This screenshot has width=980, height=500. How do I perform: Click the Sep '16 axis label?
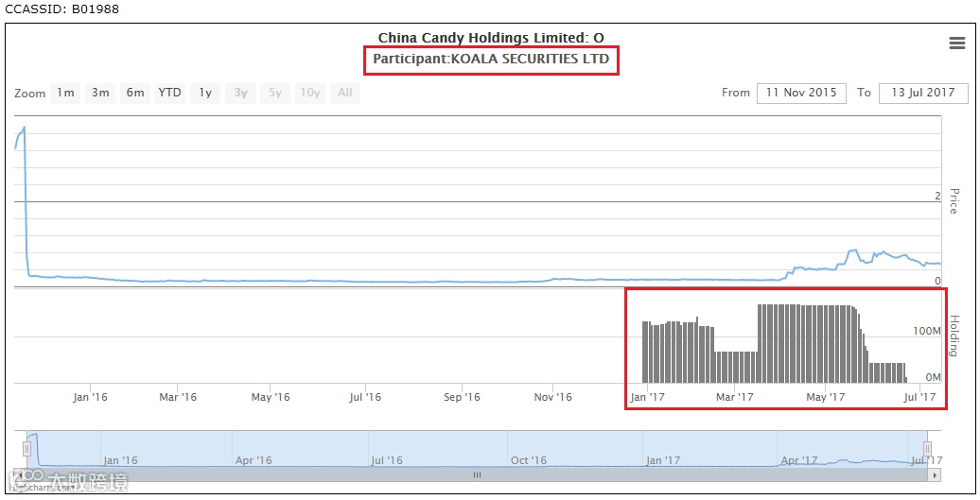(x=462, y=397)
